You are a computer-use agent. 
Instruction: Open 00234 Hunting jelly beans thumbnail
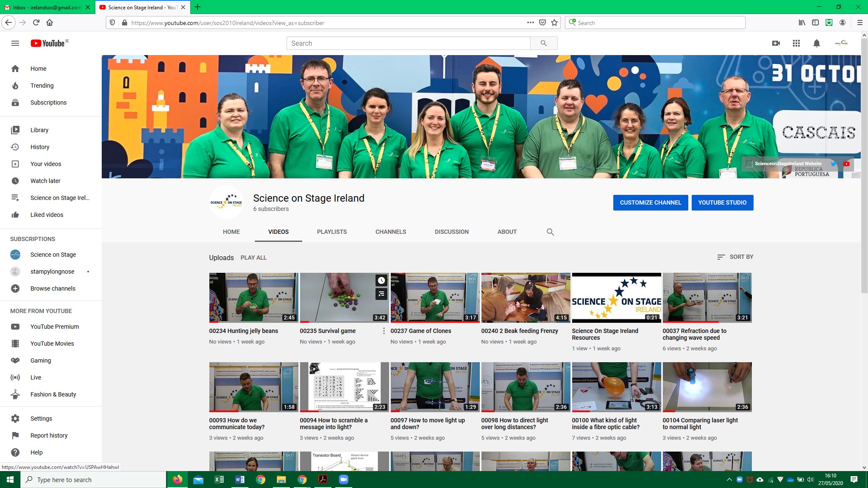(x=253, y=297)
